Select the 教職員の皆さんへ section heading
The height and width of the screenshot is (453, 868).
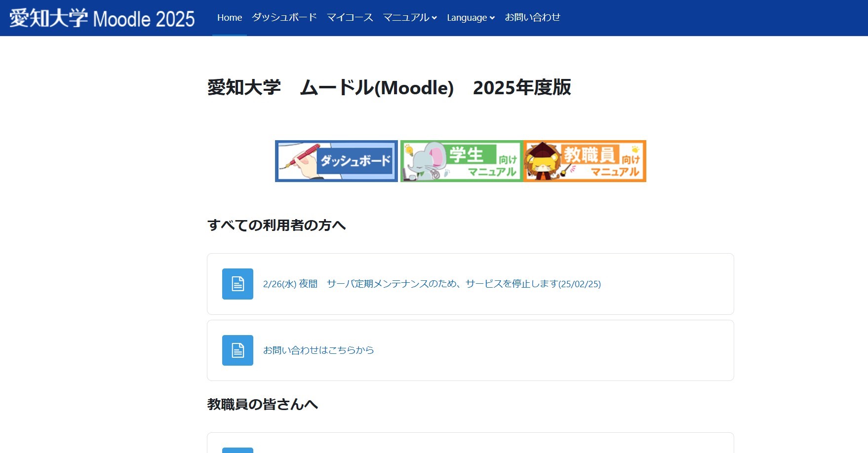click(x=263, y=405)
